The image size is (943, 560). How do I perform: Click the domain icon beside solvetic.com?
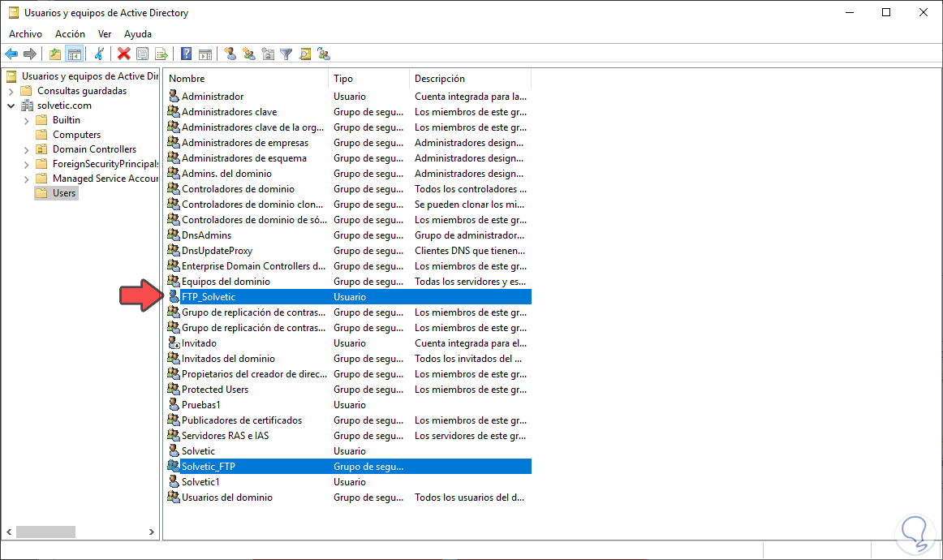pyautogui.click(x=27, y=106)
